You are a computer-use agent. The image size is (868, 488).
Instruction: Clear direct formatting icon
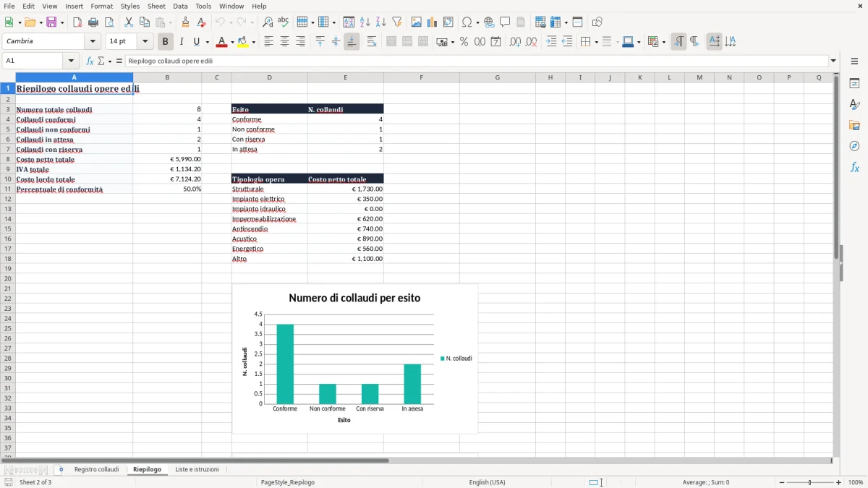(201, 22)
